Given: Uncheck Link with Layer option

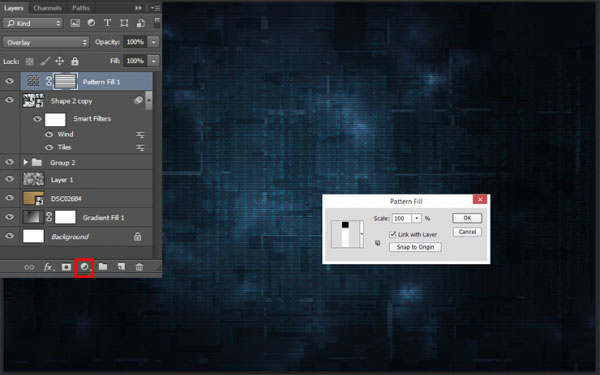Looking at the screenshot, I should click(x=393, y=234).
